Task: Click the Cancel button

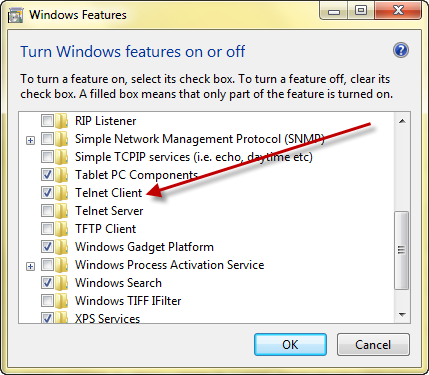Action: pyautogui.click(x=373, y=345)
